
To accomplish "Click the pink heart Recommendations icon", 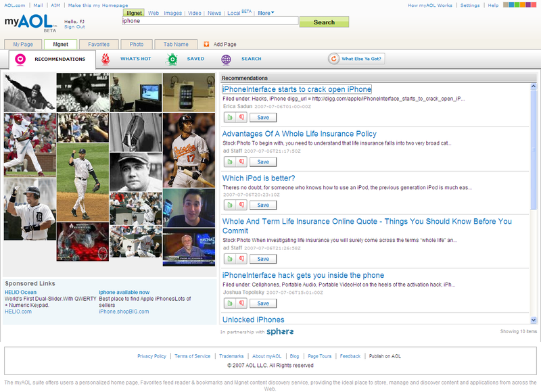I will coord(20,59).
